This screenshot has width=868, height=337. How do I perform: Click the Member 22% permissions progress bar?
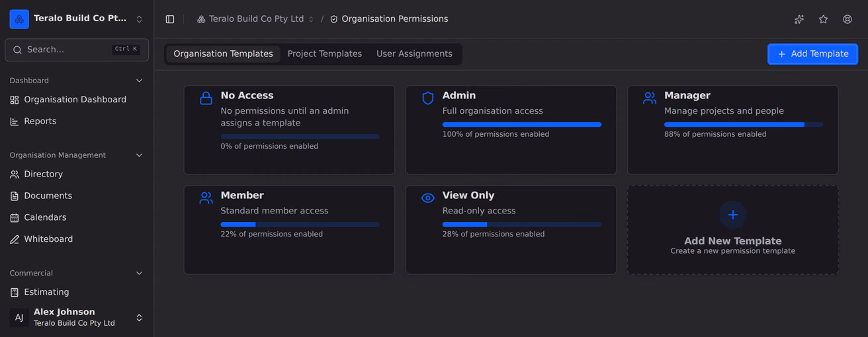300,225
